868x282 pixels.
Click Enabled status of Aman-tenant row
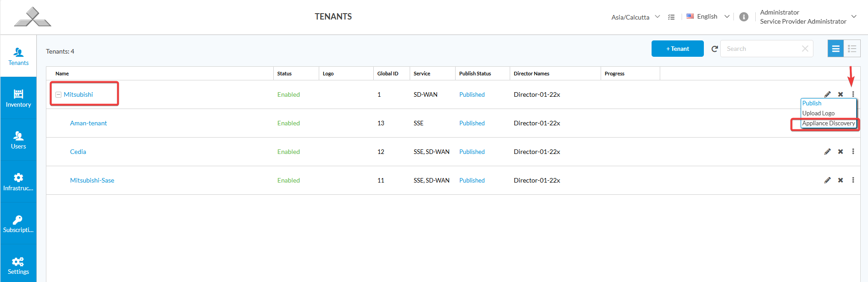click(289, 123)
